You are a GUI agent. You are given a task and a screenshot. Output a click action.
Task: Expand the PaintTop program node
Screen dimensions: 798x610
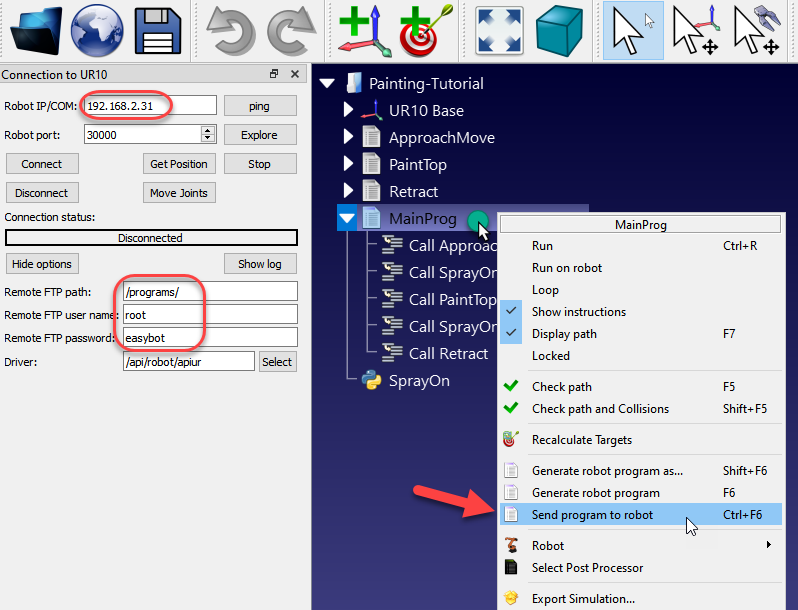point(348,164)
